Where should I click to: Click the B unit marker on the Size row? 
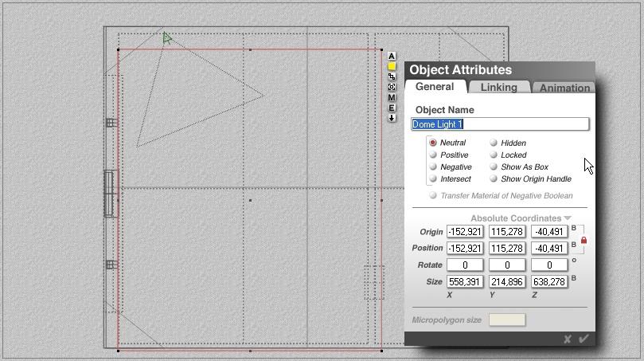click(x=574, y=278)
